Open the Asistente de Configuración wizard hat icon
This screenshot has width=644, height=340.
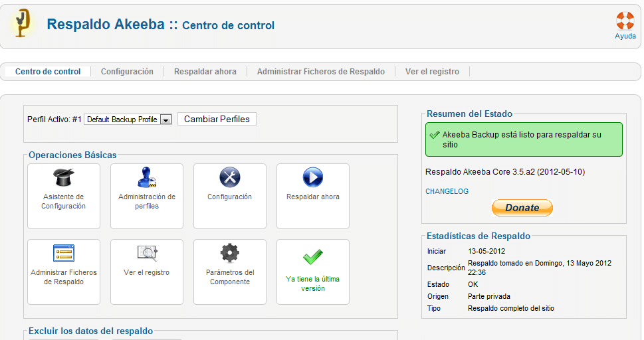(x=64, y=177)
